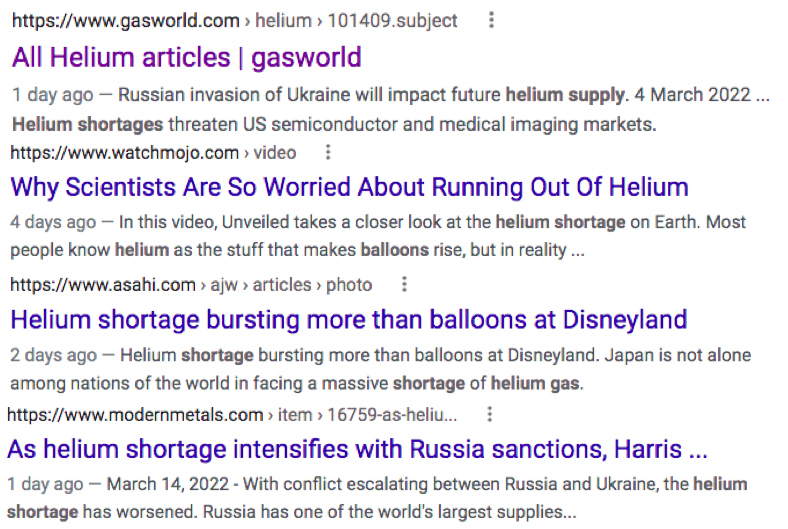Click the https://www.gasworld.com URL text
Image resolution: width=788 pixels, height=529 pixels.
coord(126,21)
